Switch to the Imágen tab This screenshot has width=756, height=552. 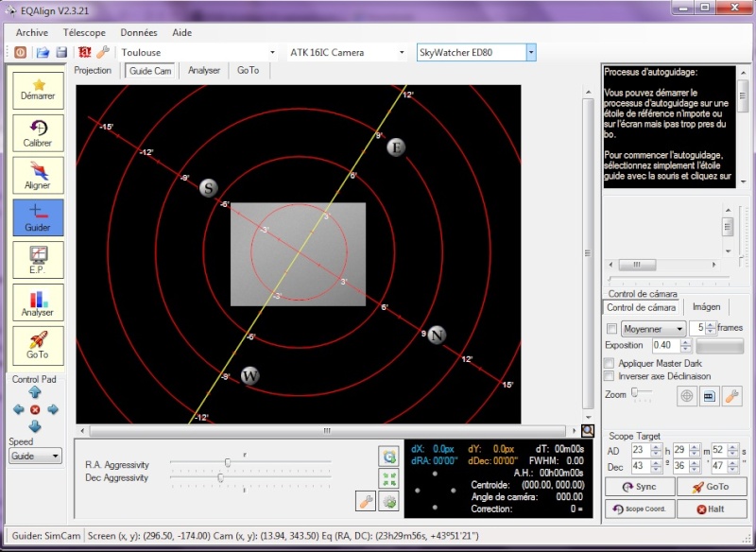pyautogui.click(x=706, y=307)
